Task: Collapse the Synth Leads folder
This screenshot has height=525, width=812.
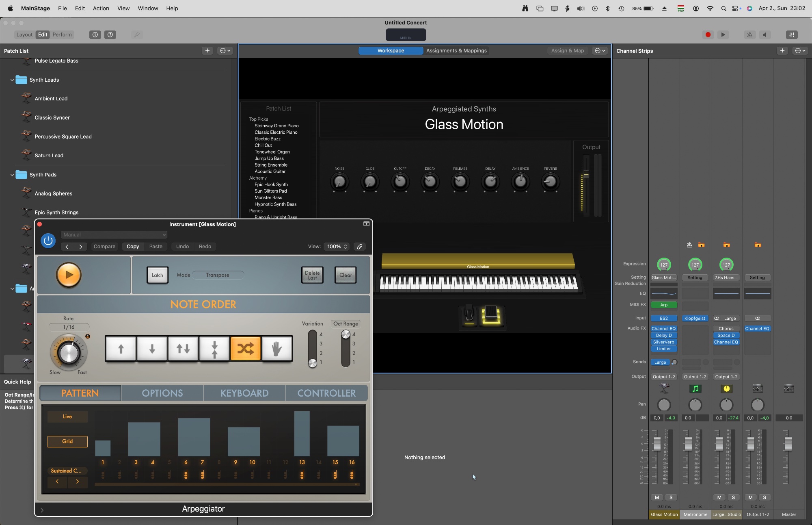Action: point(12,80)
